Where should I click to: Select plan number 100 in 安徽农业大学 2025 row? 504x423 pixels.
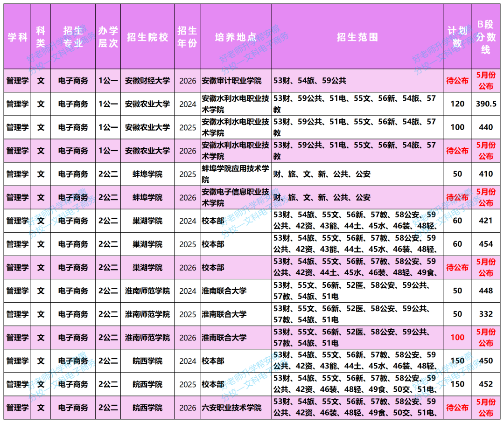point(457,127)
